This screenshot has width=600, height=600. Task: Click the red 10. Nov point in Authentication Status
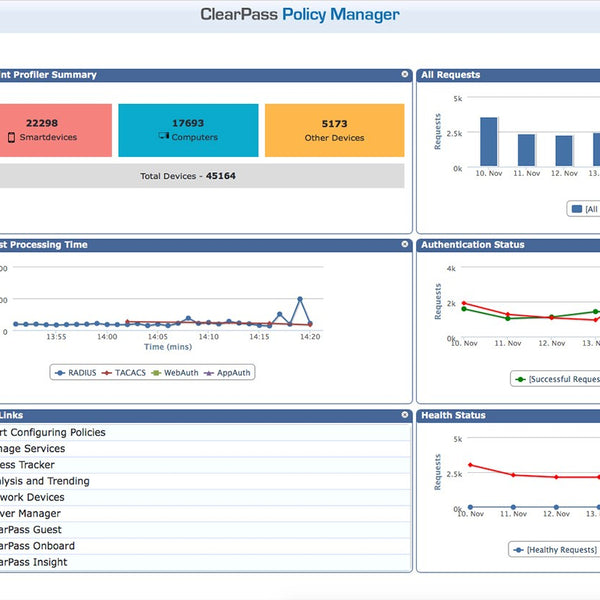coord(464,303)
